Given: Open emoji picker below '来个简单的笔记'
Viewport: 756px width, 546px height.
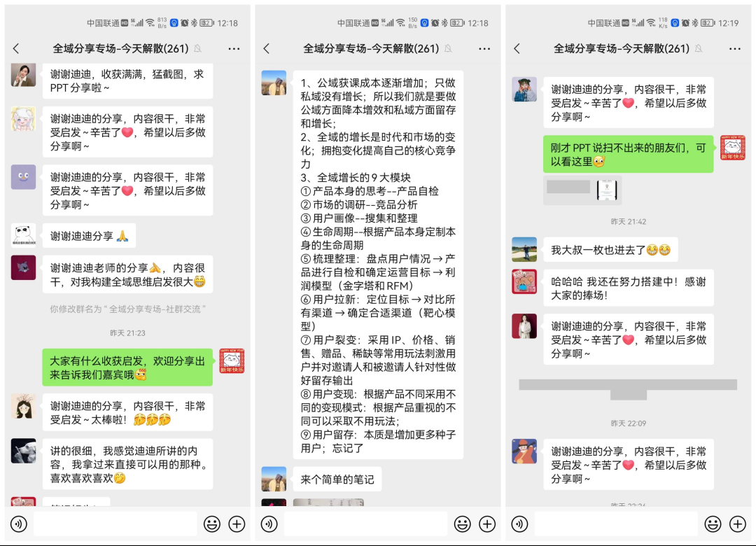Looking at the screenshot, I should [x=462, y=524].
